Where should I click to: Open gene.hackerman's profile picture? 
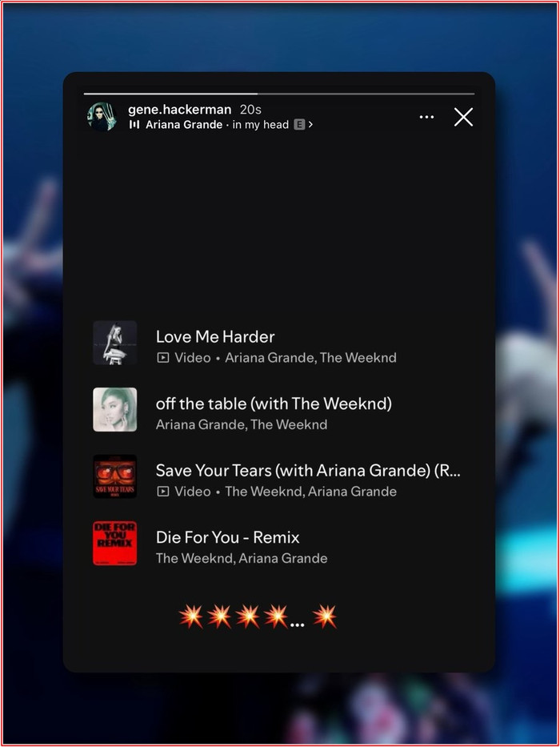[102, 117]
